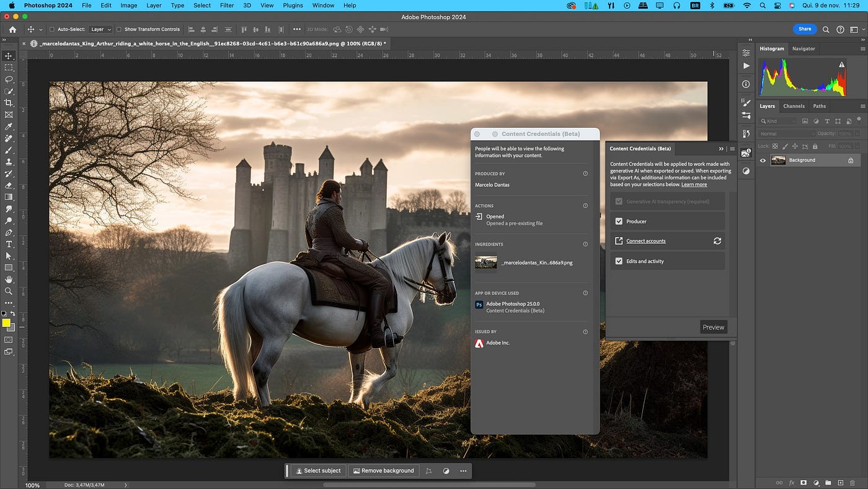Switch to the Channels tab
This screenshot has height=489, width=868.
point(794,106)
